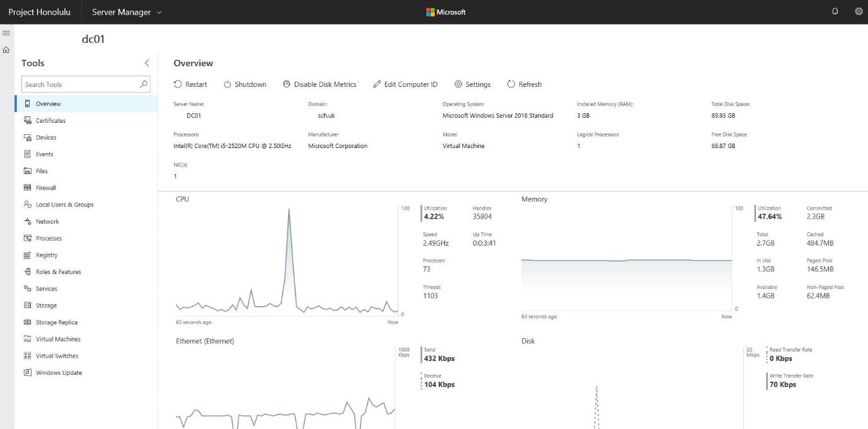Click the Certificates tool icon
Screen dimensions: 868x429
pos(27,120)
